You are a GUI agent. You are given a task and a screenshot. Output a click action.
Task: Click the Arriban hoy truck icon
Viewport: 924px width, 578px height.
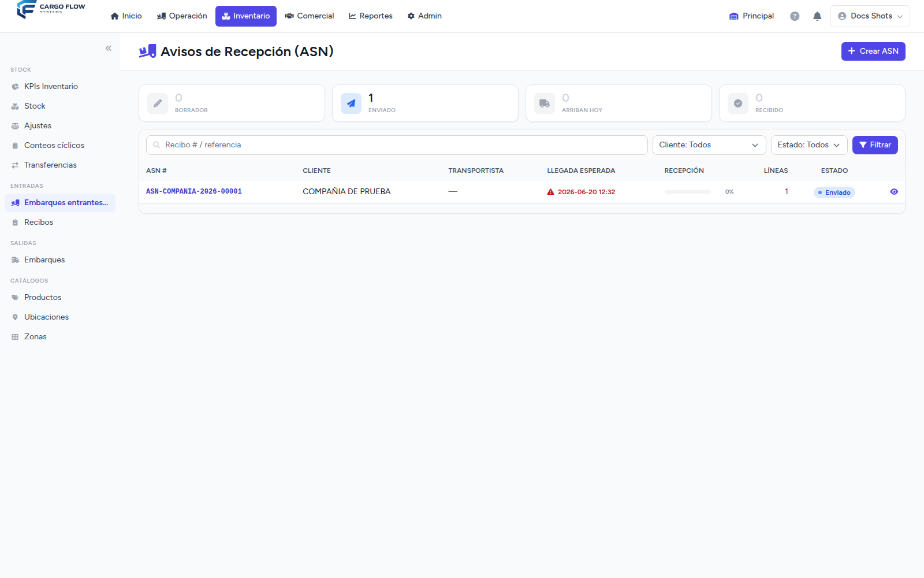click(x=545, y=103)
